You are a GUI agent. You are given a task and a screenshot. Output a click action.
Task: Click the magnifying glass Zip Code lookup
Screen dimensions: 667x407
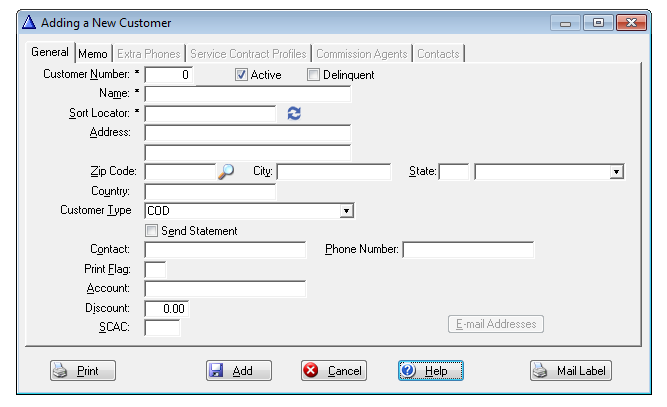(x=226, y=172)
